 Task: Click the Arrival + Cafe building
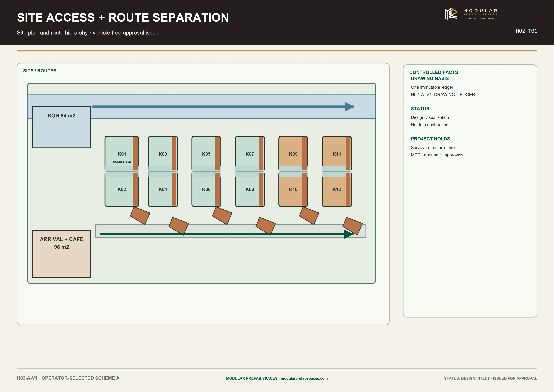point(62,254)
